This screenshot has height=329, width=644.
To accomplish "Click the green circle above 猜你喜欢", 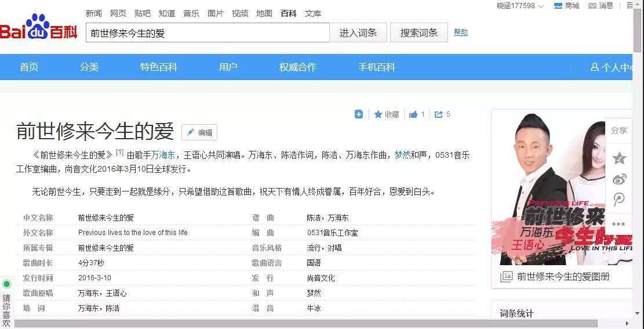I will [x=6, y=284].
